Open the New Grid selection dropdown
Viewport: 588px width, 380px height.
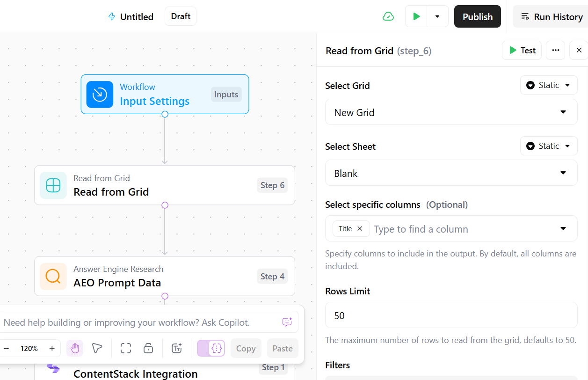click(450, 112)
